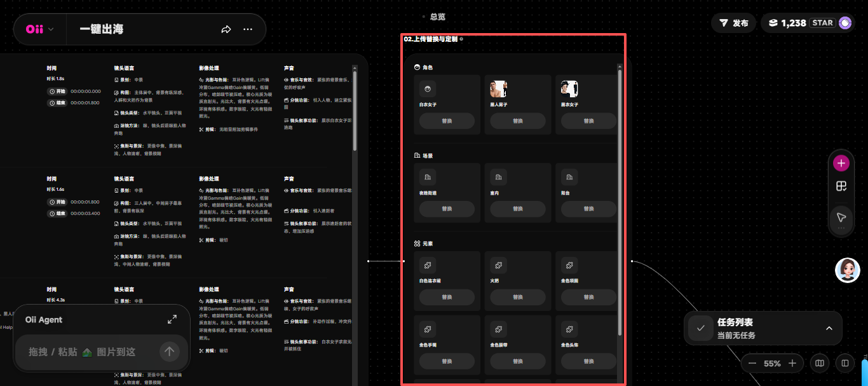The height and width of the screenshot is (386, 868).
Task: Toggle the minimap icon near zoom controls
Action: click(820, 363)
